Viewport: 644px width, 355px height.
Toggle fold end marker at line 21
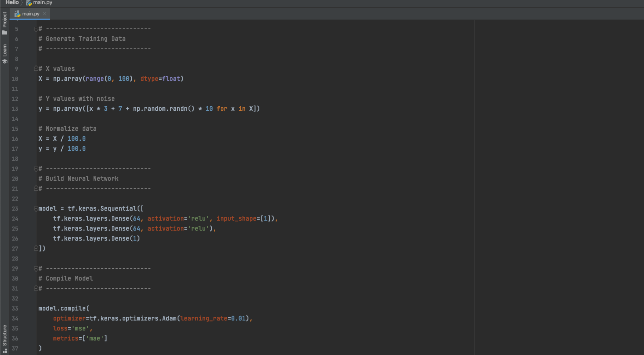click(36, 188)
